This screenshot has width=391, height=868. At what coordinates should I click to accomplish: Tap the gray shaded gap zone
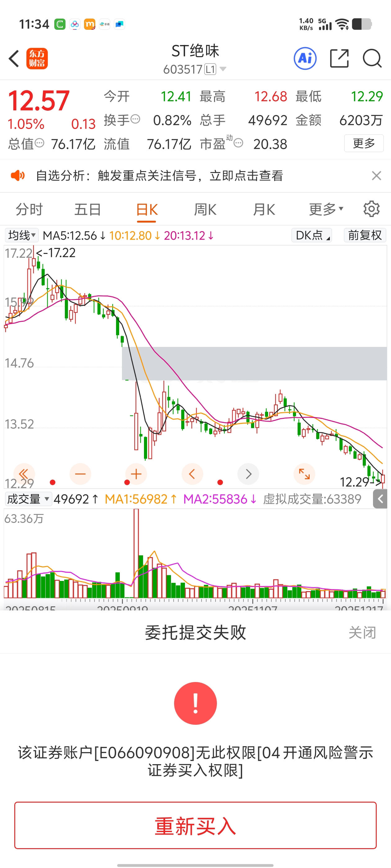click(x=254, y=363)
